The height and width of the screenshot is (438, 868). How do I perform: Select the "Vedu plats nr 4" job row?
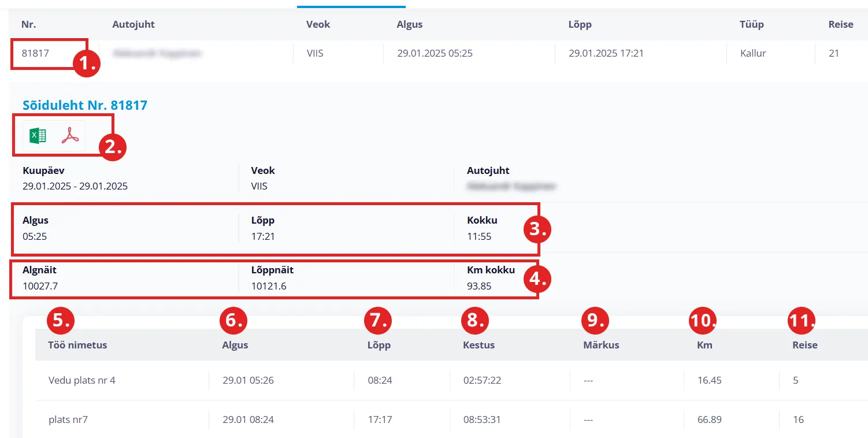click(x=82, y=380)
